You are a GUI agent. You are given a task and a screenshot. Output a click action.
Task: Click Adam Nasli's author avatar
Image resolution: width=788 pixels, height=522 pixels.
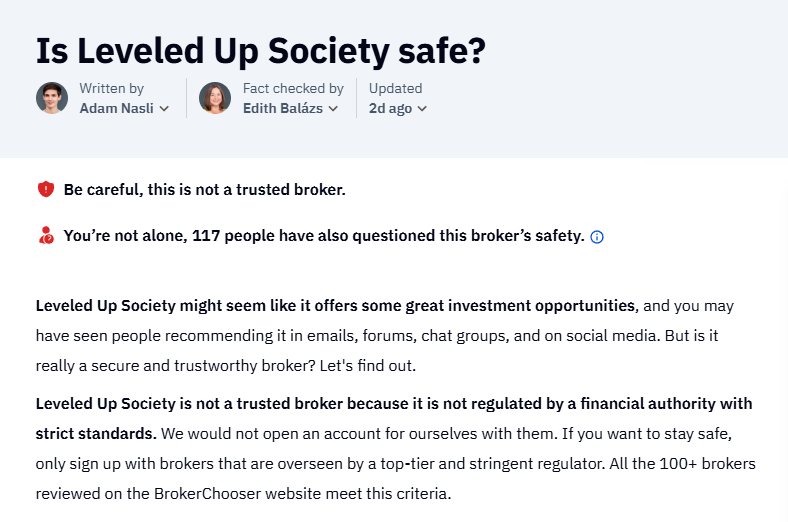point(52,98)
